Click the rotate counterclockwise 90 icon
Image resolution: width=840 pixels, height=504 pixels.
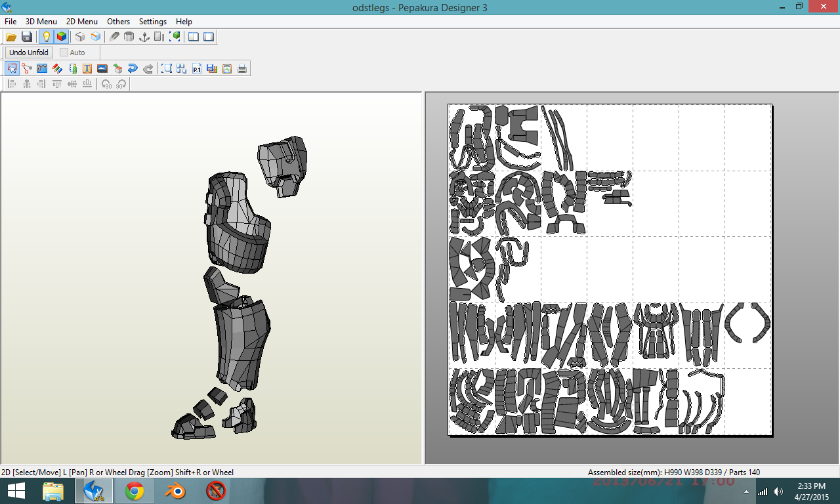coord(106,84)
